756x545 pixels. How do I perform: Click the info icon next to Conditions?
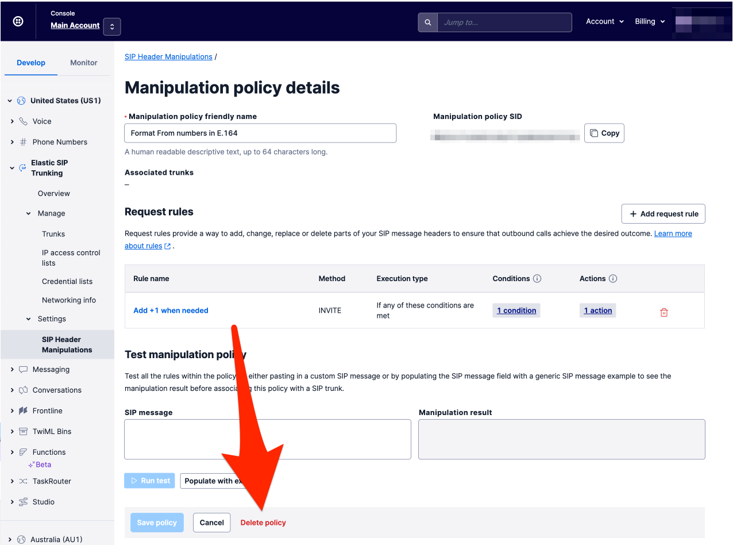coord(537,278)
